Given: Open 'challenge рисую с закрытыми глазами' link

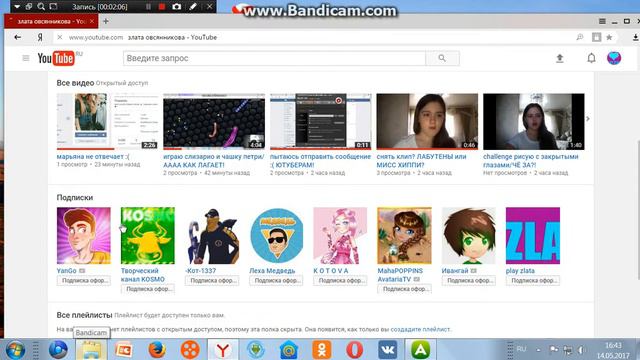Looking at the screenshot, I should point(531,160).
